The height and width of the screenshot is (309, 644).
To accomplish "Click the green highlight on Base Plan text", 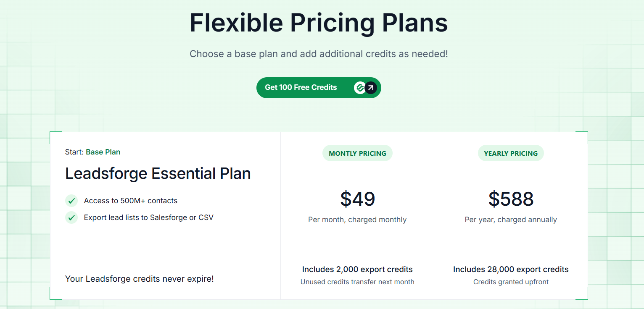I will pos(103,152).
